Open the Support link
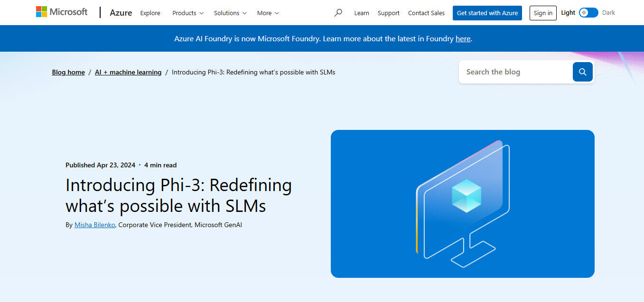 [389, 13]
